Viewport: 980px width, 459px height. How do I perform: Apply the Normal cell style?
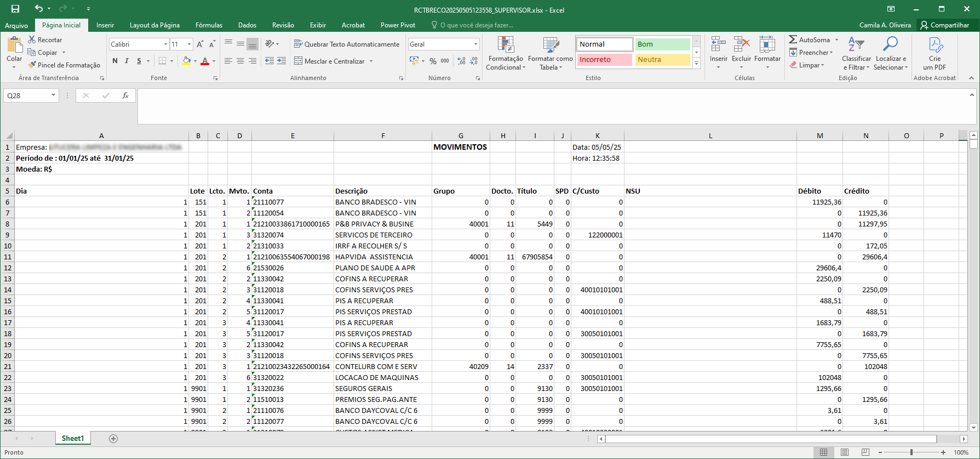[x=605, y=44]
